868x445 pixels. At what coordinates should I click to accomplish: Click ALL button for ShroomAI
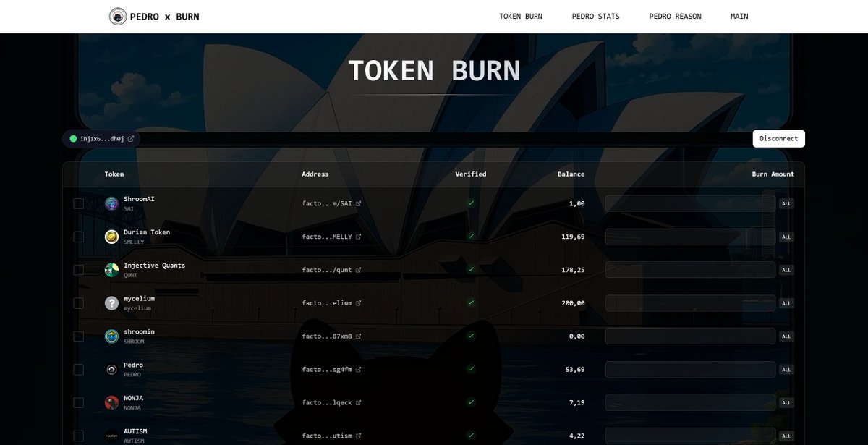click(x=786, y=203)
